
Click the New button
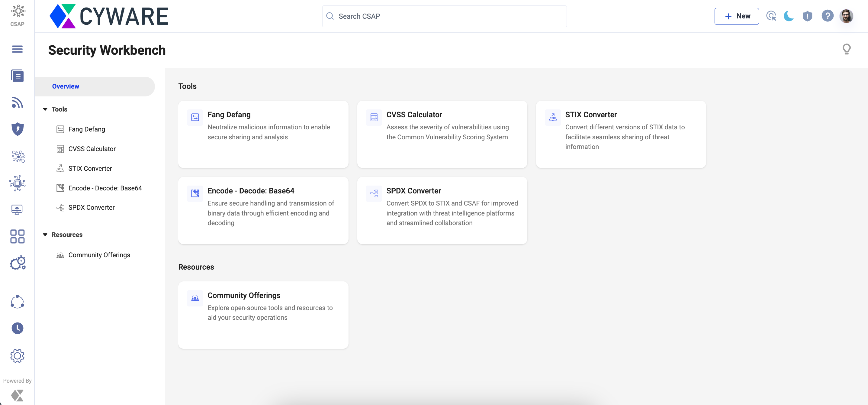(736, 16)
